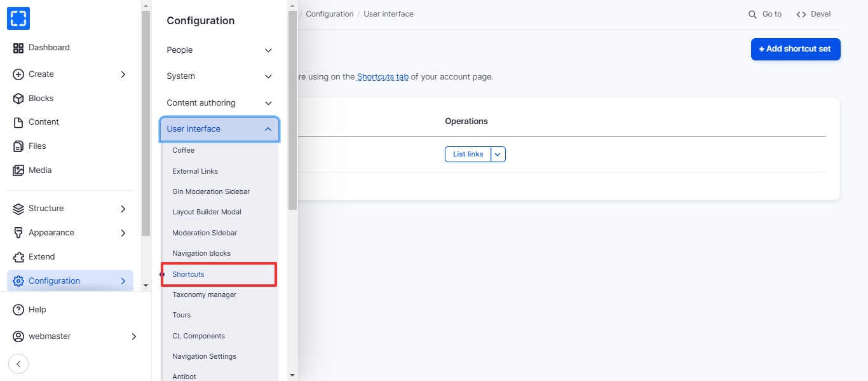868x381 pixels.
Task: Click the configuration panel scrollbar down arrow
Action: pos(292,375)
